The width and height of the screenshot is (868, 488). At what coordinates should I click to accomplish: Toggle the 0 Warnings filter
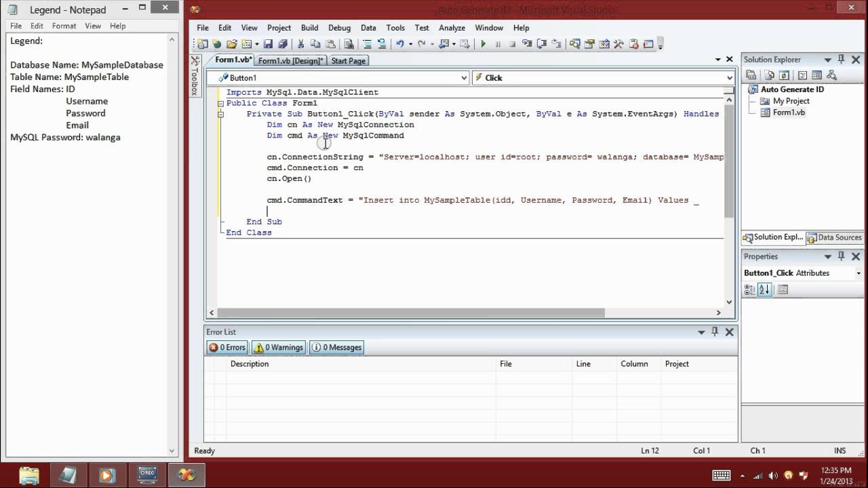click(278, 348)
